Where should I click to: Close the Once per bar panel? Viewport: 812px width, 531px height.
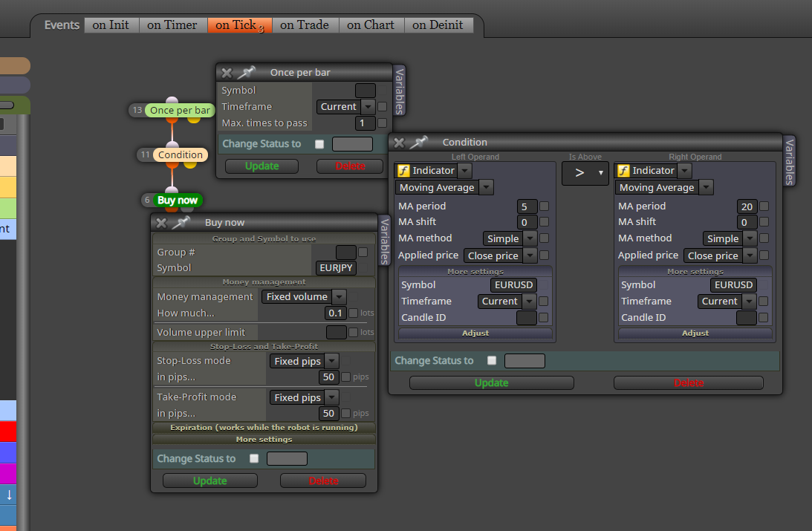[227, 73]
